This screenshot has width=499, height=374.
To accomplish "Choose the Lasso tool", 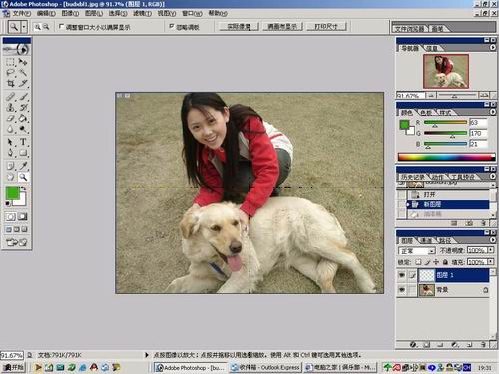I will coord(10,72).
